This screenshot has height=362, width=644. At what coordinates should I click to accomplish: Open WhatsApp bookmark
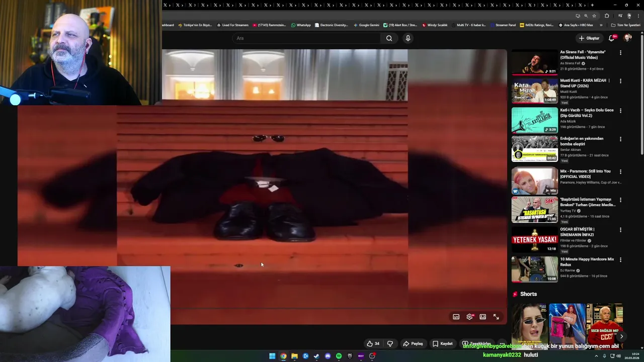301,25
